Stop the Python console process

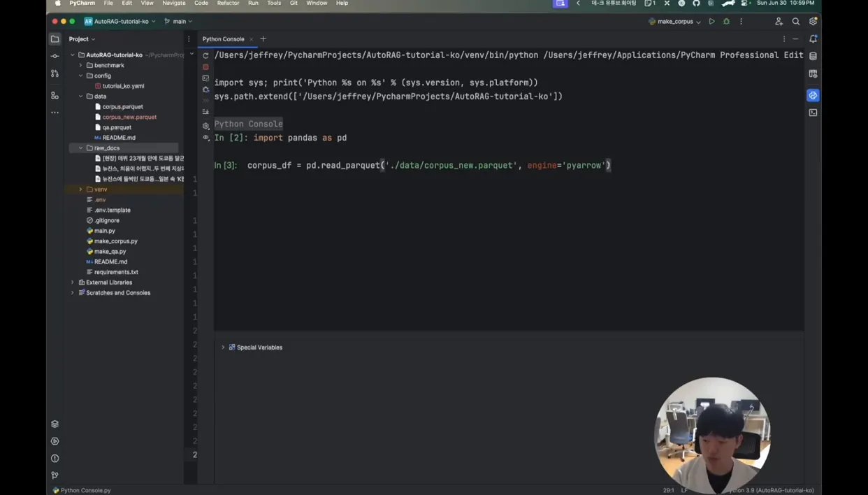pyautogui.click(x=205, y=67)
